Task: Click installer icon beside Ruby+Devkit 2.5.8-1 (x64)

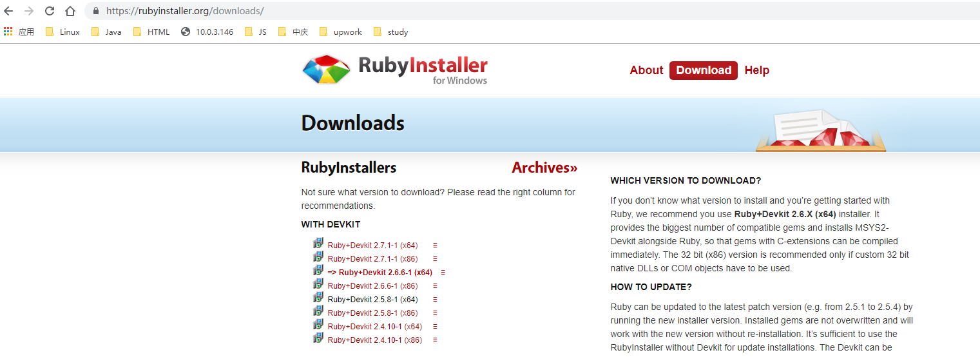Action: (318, 298)
